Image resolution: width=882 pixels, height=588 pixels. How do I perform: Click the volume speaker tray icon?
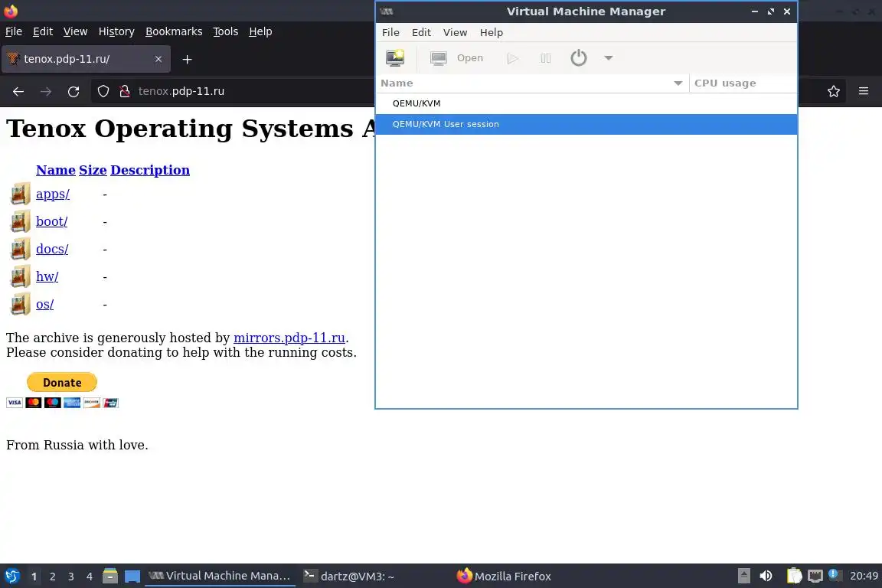766,577
